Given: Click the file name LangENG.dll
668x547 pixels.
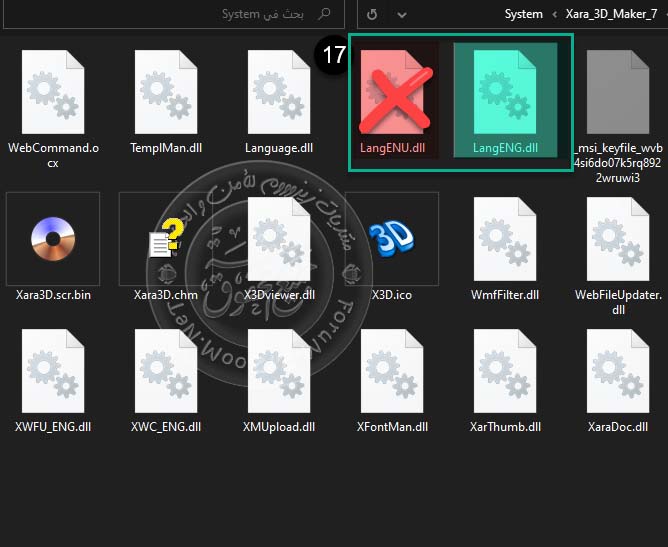Looking at the screenshot, I should tap(505, 148).
